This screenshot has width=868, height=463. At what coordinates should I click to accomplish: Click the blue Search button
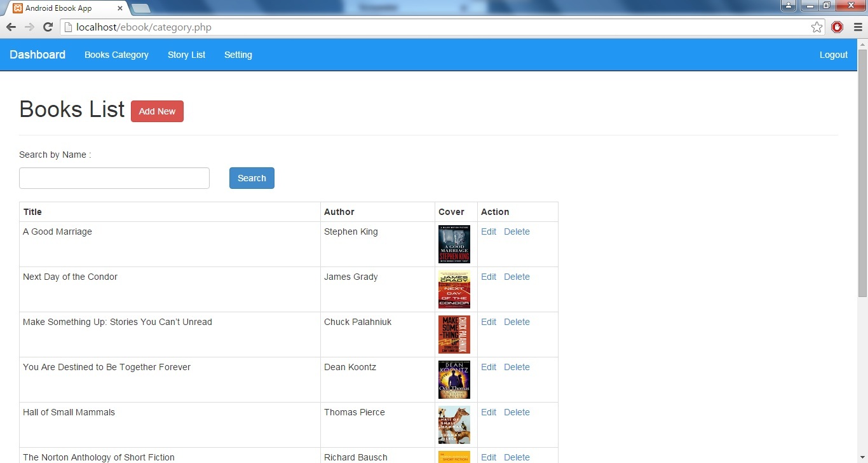(252, 178)
